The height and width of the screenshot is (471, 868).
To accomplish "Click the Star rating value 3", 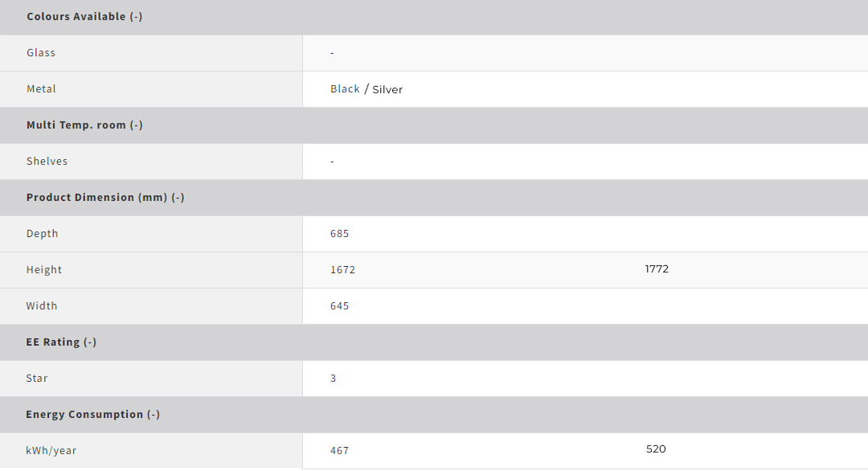I will point(334,379).
